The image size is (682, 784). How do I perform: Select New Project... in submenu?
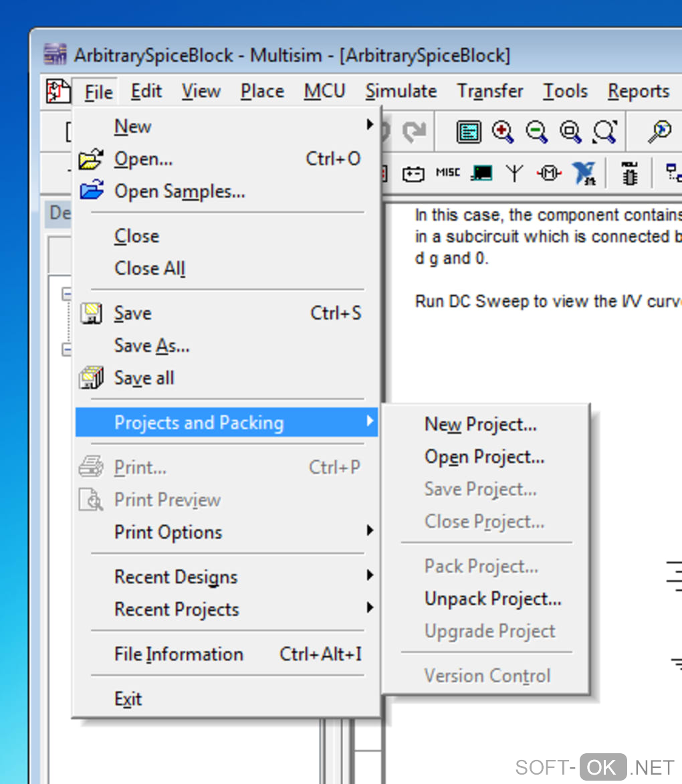(485, 425)
